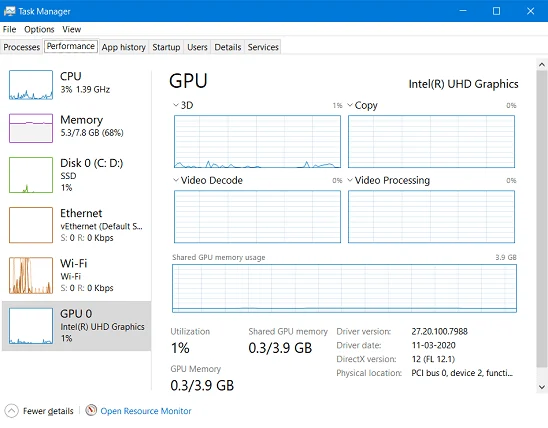Click the Wi-Fi 'S: 0 R: 0 Kbps' text
Image resolution: width=548 pixels, height=428 pixels.
click(87, 288)
